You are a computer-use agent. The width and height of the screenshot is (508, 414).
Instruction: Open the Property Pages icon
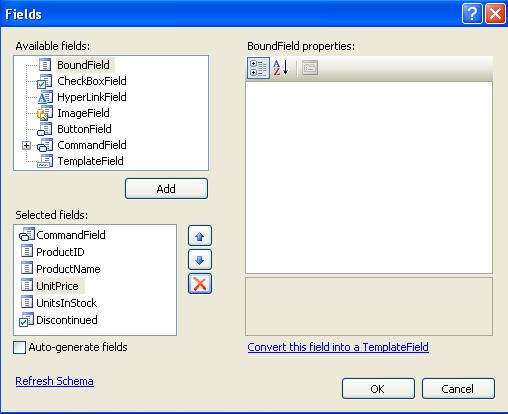[310, 68]
